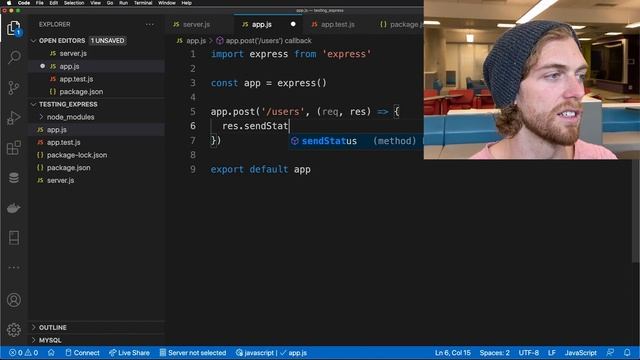Viewport: 640px width, 360px height.
Task: Click the unsaved dot on app.js tab
Action: [x=293, y=24]
